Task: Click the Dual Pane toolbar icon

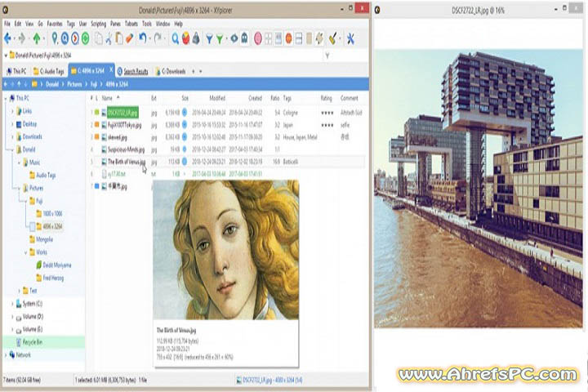Action: [299, 38]
